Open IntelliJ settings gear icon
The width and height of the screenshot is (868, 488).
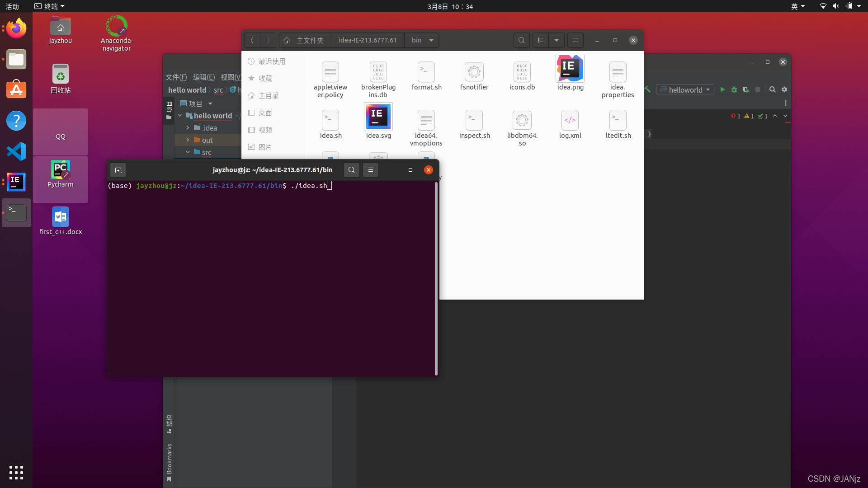click(x=784, y=89)
